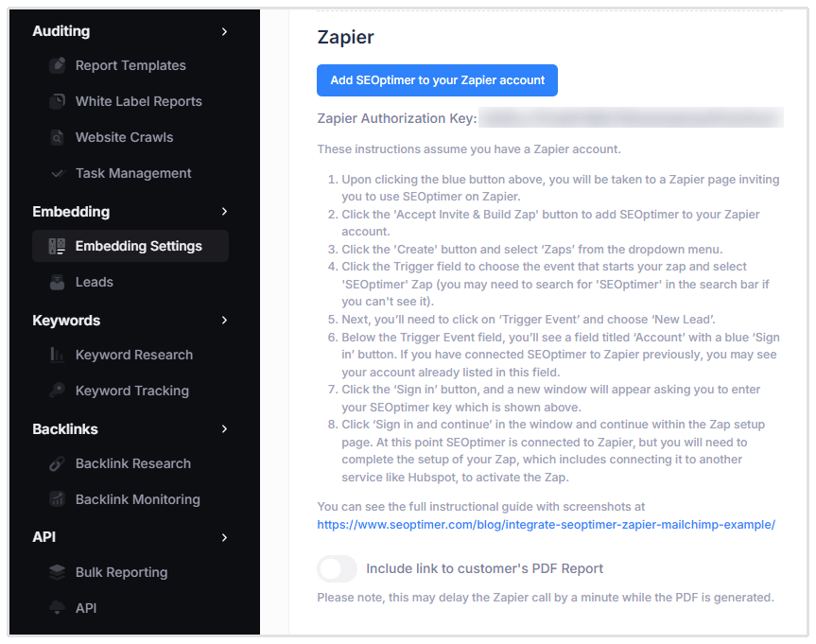Open the seoptimer.com Zapier integration guide link
This screenshot has width=816, height=644.
(547, 524)
